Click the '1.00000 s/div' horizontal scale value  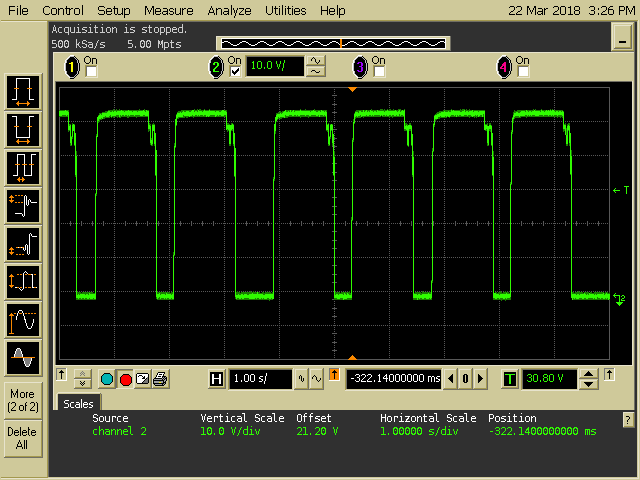pyautogui.click(x=419, y=431)
